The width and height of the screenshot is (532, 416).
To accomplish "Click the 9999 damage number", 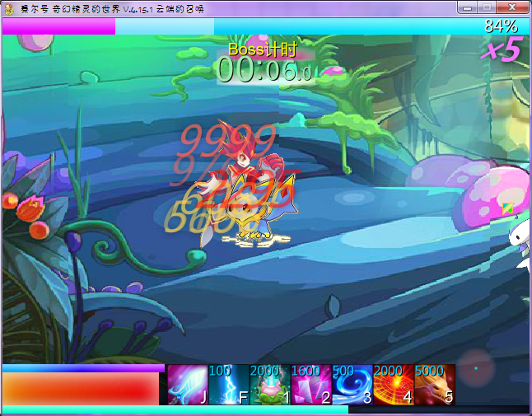I will [228, 139].
